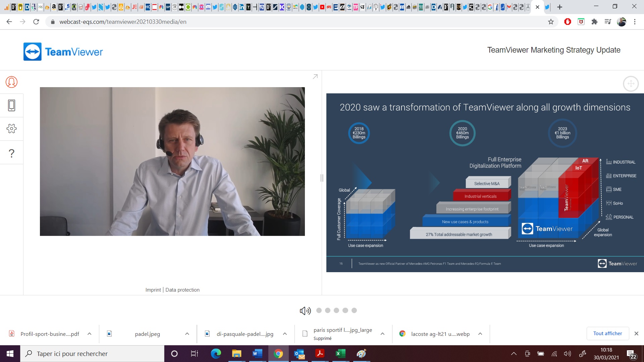The height and width of the screenshot is (362, 644).
Task: Expand options for padel.jpeg download
Action: tap(187, 334)
